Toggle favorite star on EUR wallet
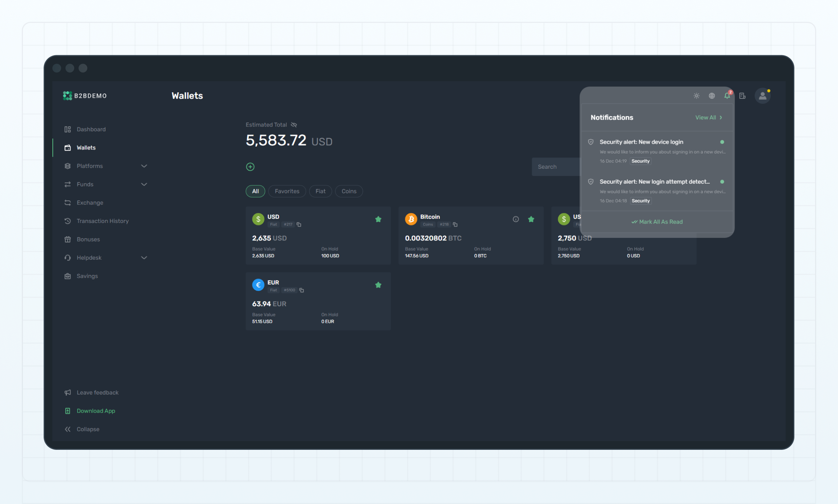Screen dimensions: 838x504 378,285
